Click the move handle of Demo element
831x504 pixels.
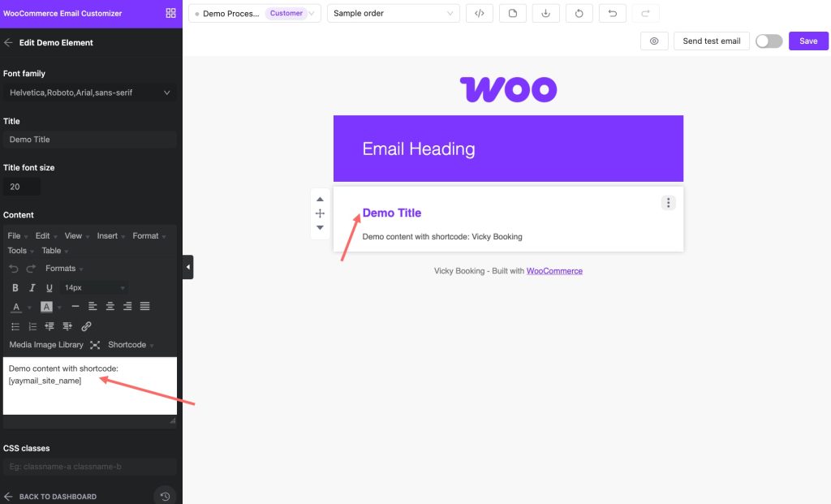pos(320,213)
